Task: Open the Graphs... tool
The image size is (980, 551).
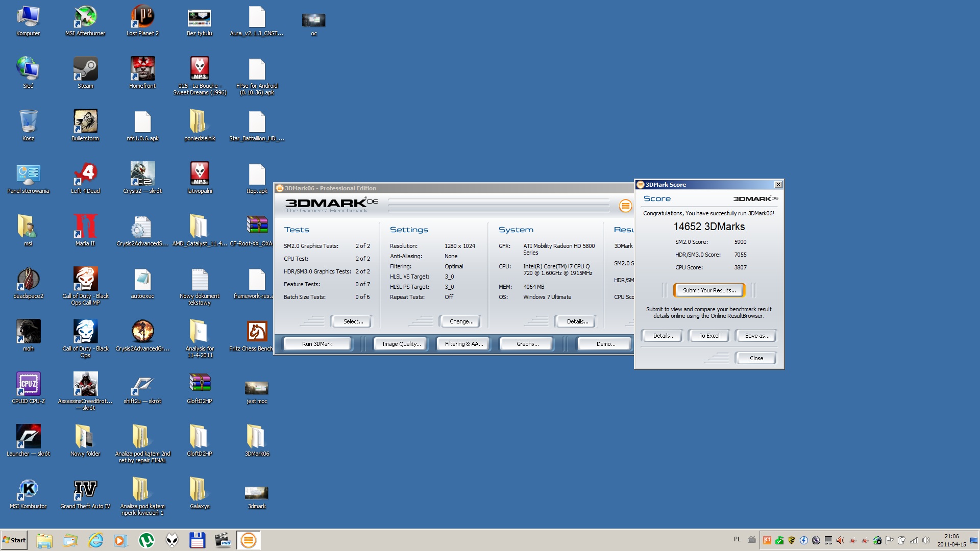Action: click(527, 344)
